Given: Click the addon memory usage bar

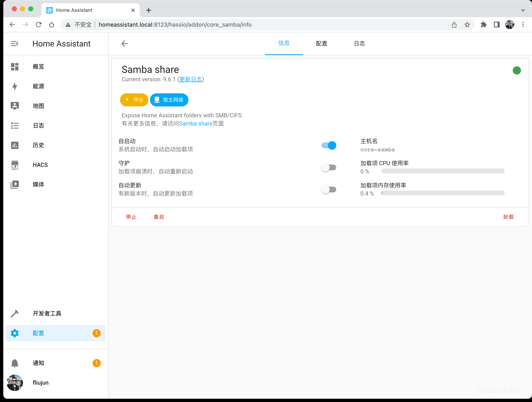Looking at the screenshot, I should 443,193.
